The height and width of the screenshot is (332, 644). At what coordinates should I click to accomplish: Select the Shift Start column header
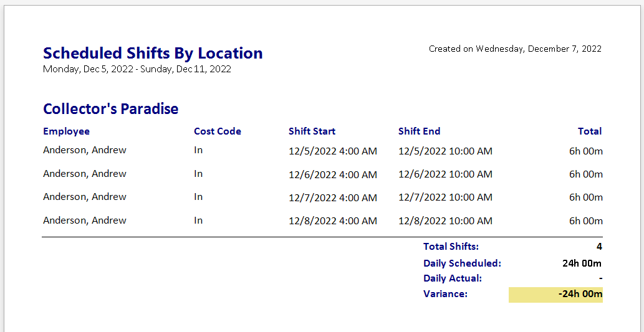coord(312,131)
